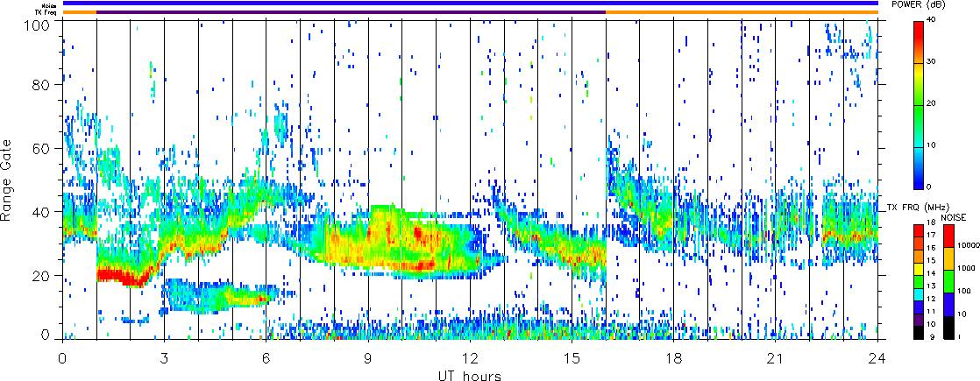980x381 pixels.
Task: Click the first short orange TX Freq segment at hour 0
Action: pyautogui.click(x=80, y=12)
